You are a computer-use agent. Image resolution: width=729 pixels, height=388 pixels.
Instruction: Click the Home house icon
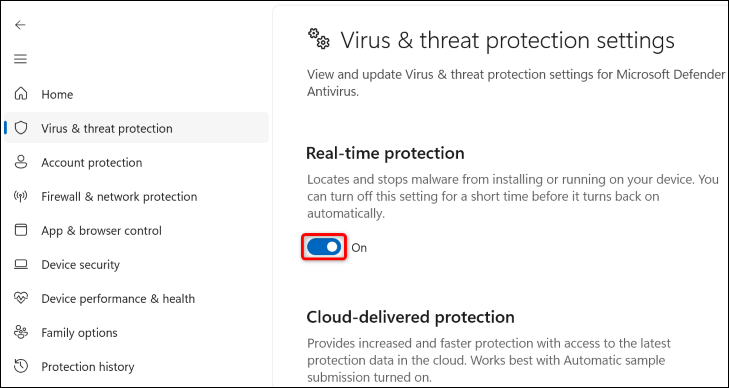[x=21, y=94]
